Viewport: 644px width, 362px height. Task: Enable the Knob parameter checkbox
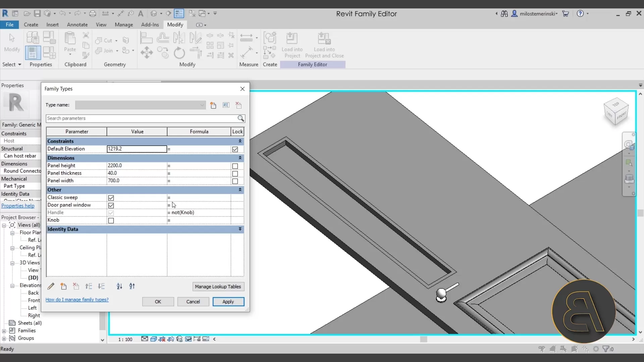click(x=111, y=221)
